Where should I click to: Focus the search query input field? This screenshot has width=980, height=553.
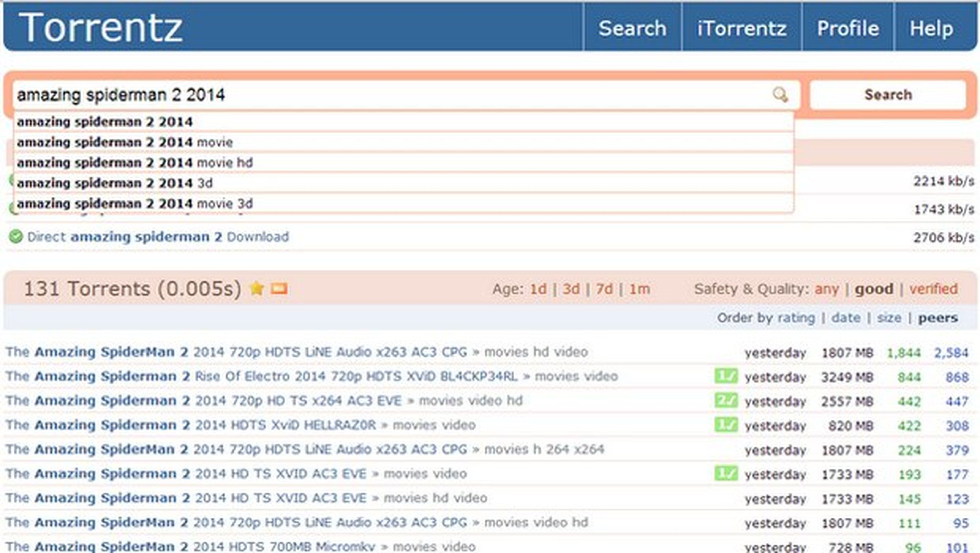pos(406,95)
